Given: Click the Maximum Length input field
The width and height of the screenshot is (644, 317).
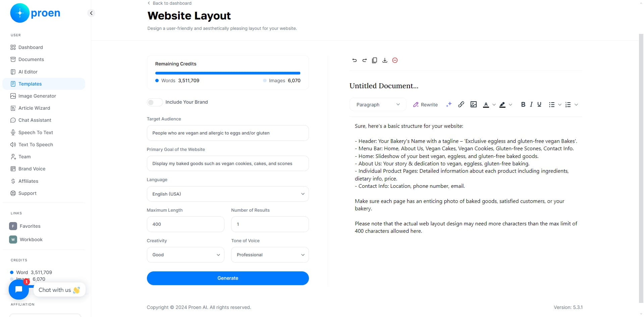Looking at the screenshot, I should 185,224.
